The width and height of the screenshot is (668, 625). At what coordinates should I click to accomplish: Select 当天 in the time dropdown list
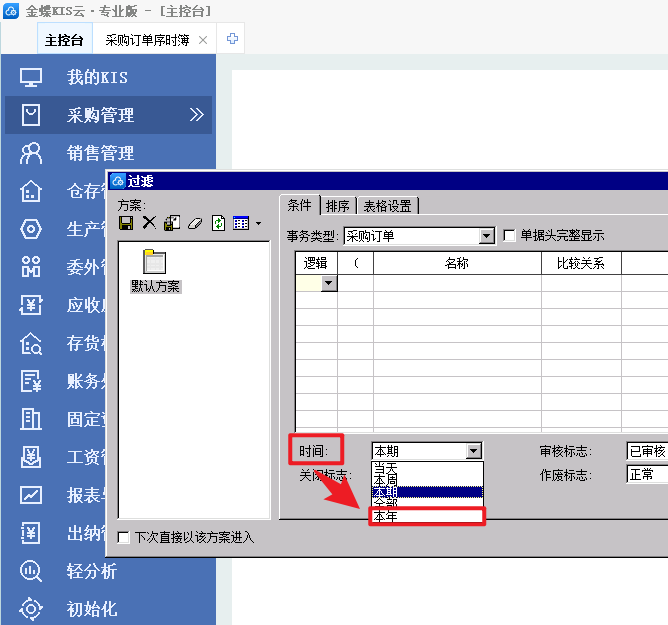click(x=426, y=467)
